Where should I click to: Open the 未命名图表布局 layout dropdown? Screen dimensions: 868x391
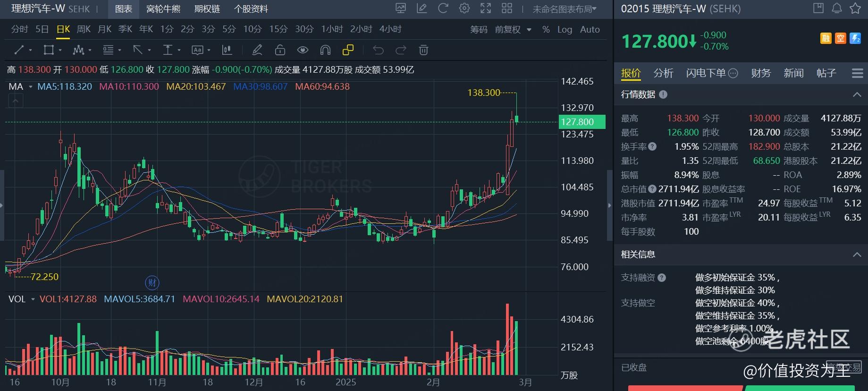coord(565,9)
